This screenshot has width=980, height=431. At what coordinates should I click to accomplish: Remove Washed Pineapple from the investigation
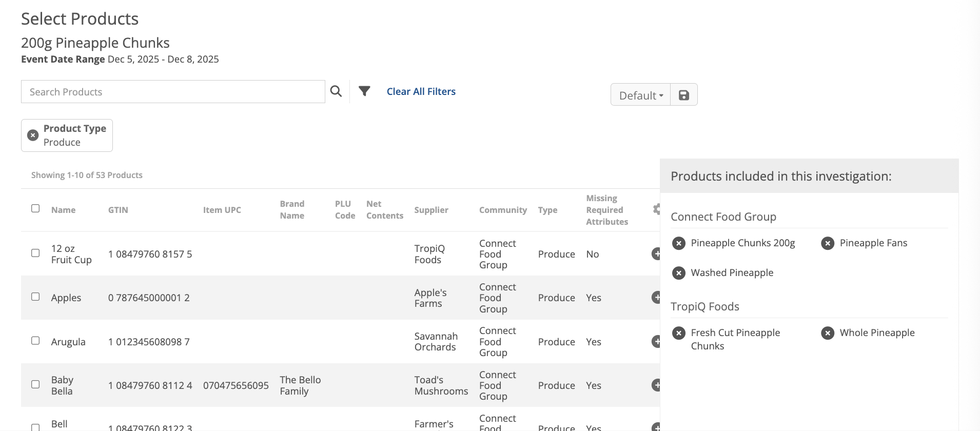pos(679,273)
